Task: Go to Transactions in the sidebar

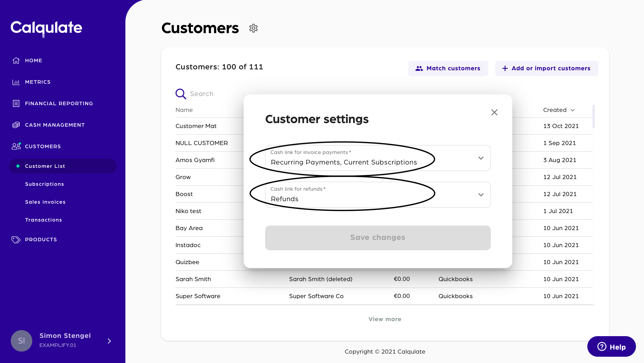Action: [x=43, y=220]
